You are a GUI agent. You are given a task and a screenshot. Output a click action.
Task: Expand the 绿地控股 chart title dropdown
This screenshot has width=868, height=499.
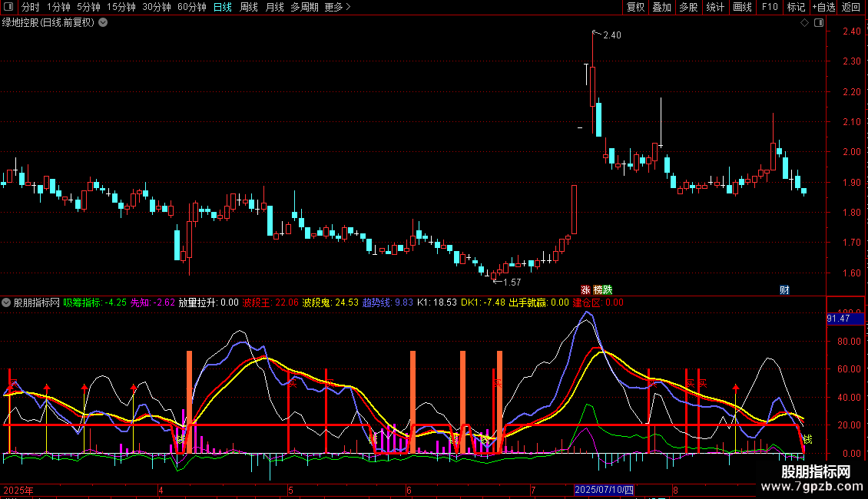pos(103,22)
